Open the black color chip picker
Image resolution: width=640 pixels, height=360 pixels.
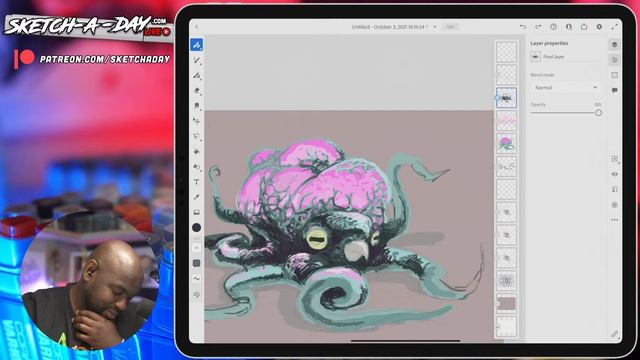[197, 227]
